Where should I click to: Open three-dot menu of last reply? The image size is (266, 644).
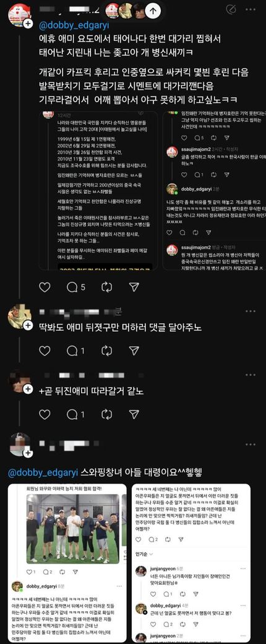tap(251, 445)
